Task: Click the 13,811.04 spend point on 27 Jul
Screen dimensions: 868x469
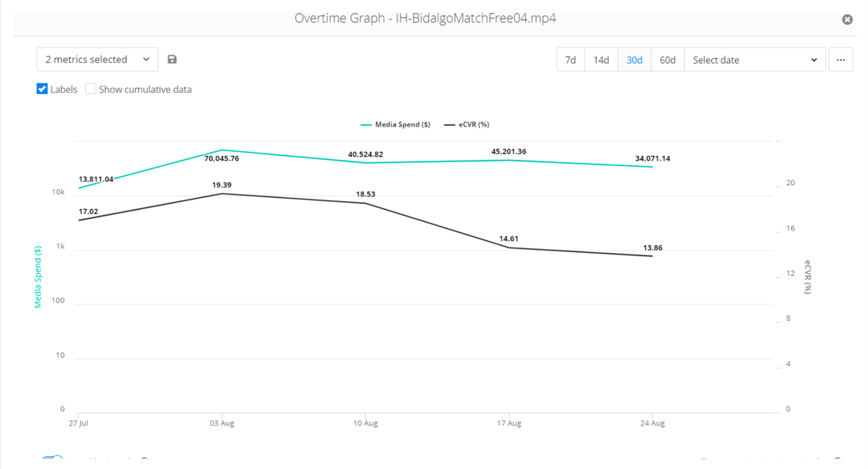Action: click(x=79, y=188)
